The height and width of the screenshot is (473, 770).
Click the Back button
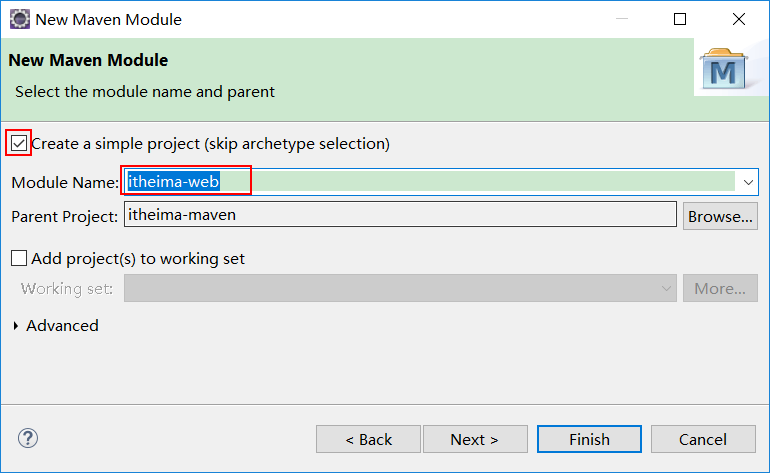[368, 440]
